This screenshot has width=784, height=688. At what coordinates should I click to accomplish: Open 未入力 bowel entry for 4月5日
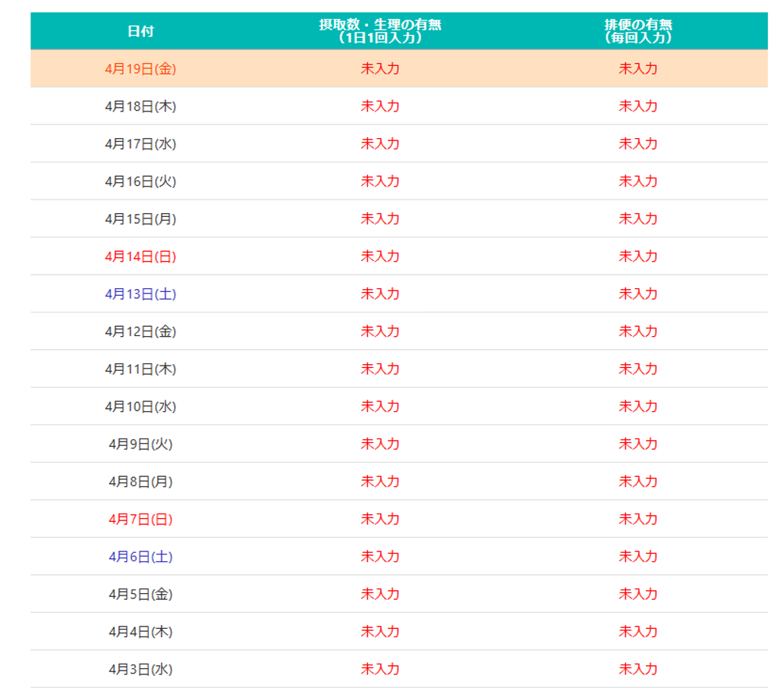[638, 594]
